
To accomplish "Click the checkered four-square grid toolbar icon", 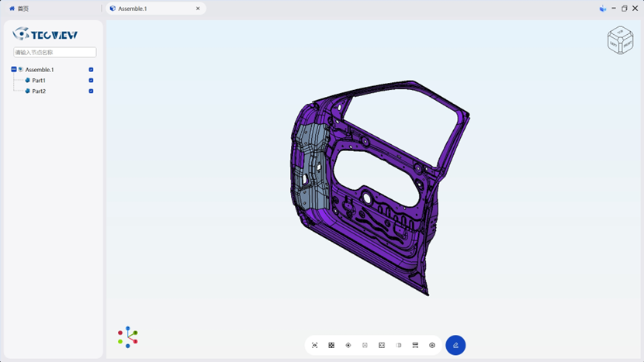I will pos(331,345).
